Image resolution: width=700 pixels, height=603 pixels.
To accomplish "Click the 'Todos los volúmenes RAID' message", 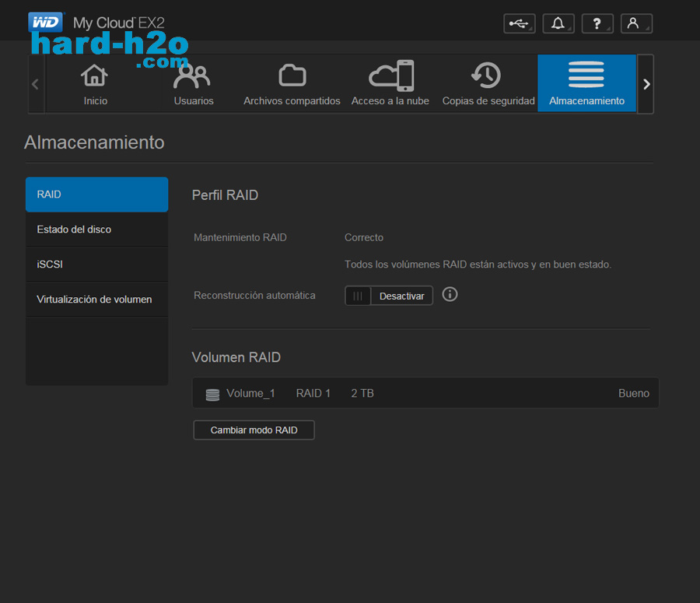I will point(478,265).
